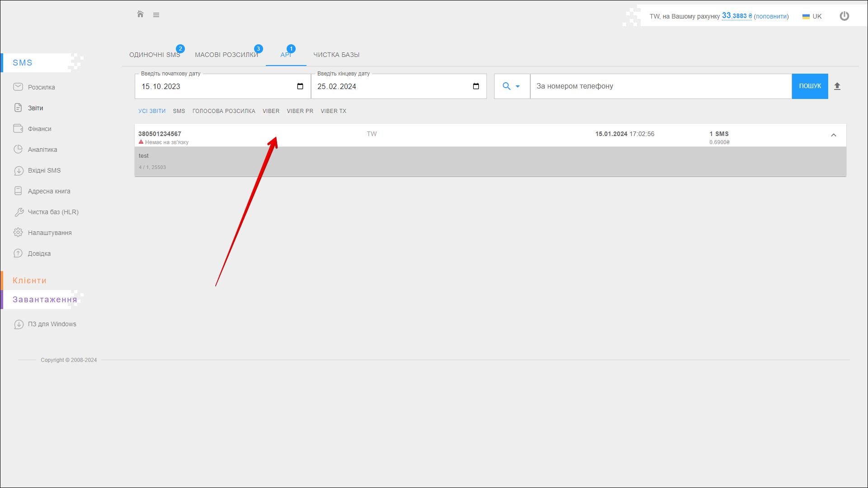Open the end date calendar picker
Viewport: 868px width, 488px height.
click(x=476, y=86)
